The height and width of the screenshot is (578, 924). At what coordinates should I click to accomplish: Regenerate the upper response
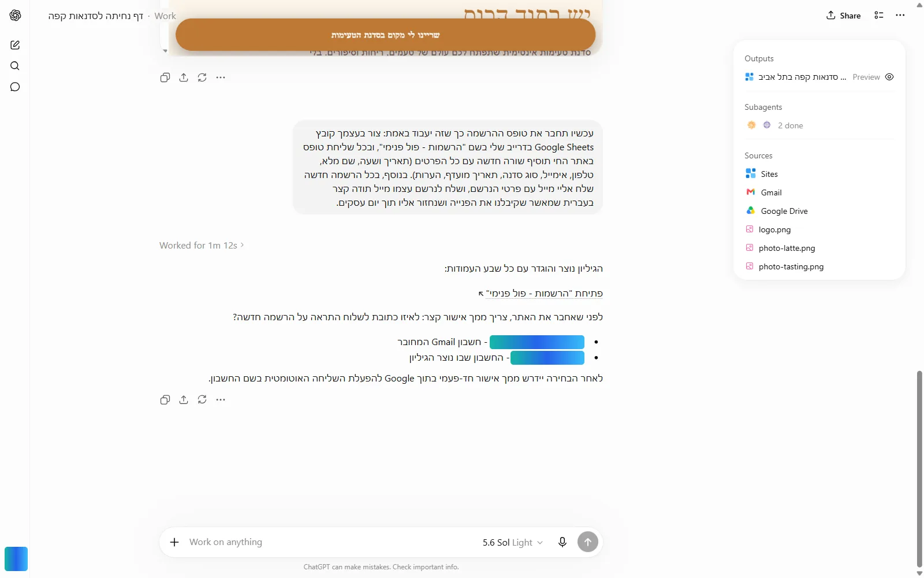click(x=202, y=77)
